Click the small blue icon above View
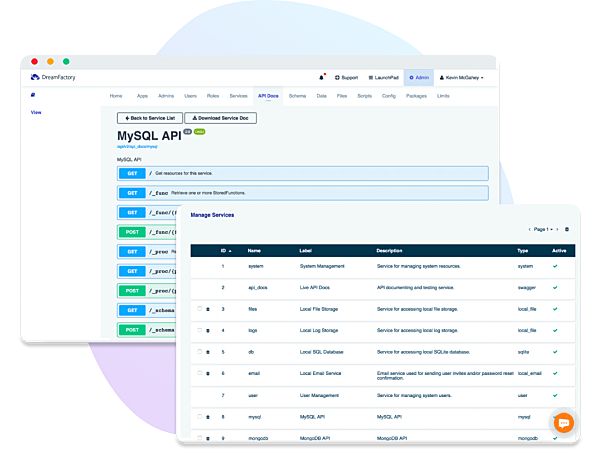This screenshot has width=600, height=450. (x=33, y=95)
